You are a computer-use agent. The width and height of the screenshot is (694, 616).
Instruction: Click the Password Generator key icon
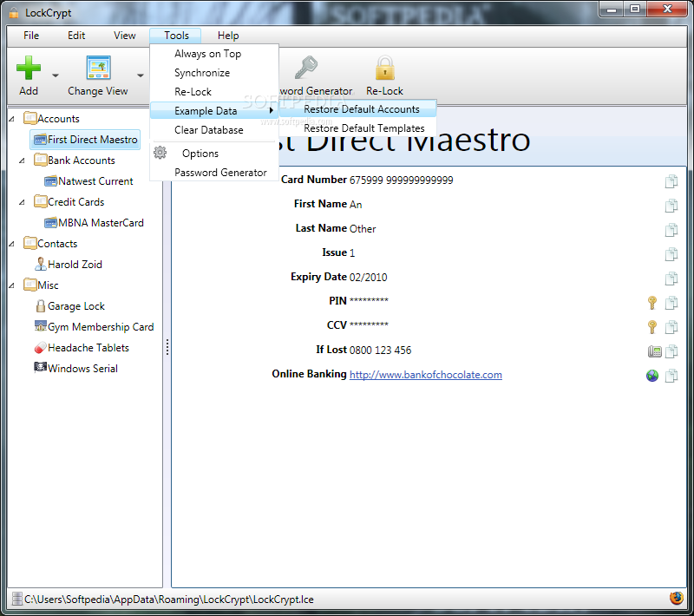tap(306, 68)
